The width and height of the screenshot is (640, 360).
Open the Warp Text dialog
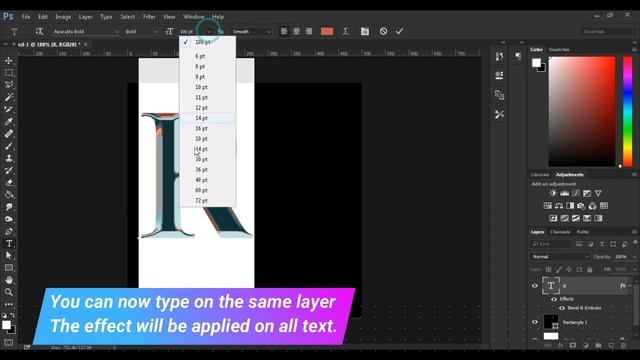[346, 31]
